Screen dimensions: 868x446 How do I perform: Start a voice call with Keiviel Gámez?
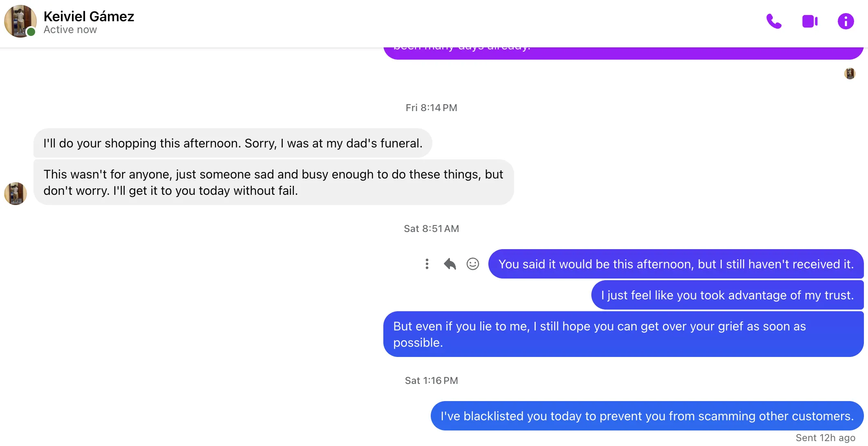(774, 21)
